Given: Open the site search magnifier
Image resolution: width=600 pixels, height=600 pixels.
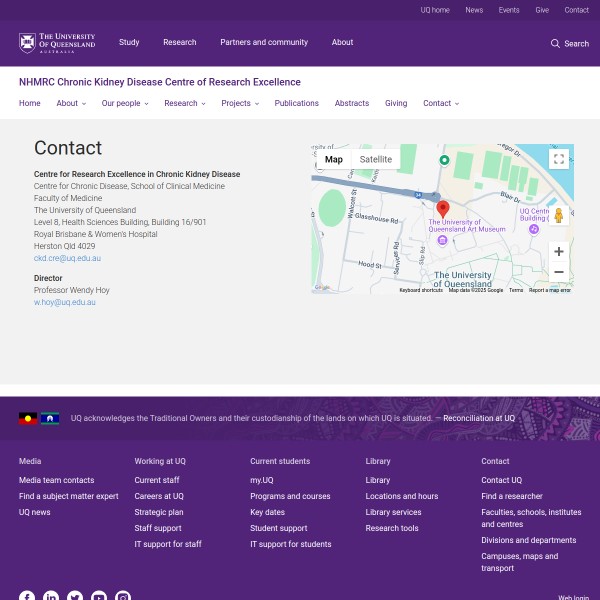Looking at the screenshot, I should (556, 43).
